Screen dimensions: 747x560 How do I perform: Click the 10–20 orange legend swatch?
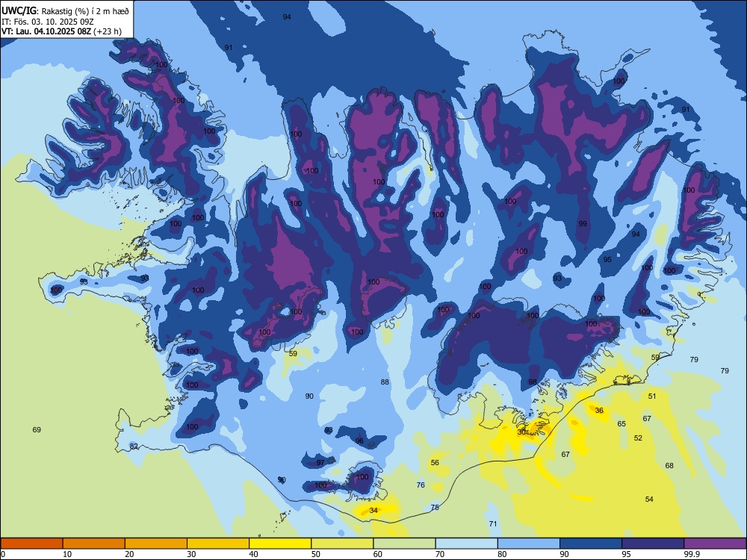pyautogui.click(x=94, y=544)
